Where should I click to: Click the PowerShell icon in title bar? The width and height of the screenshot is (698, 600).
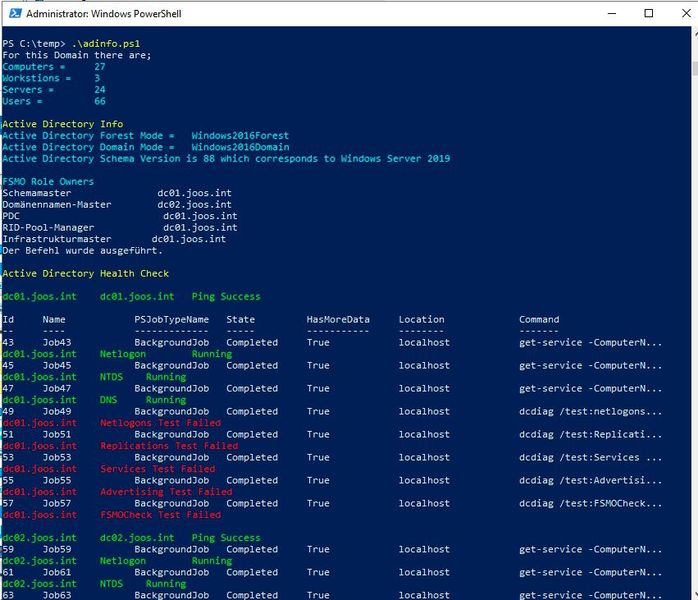coord(16,13)
